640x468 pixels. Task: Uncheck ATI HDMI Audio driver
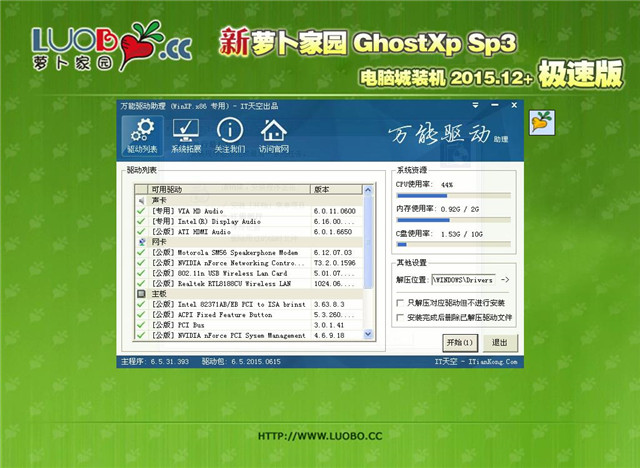point(141,231)
